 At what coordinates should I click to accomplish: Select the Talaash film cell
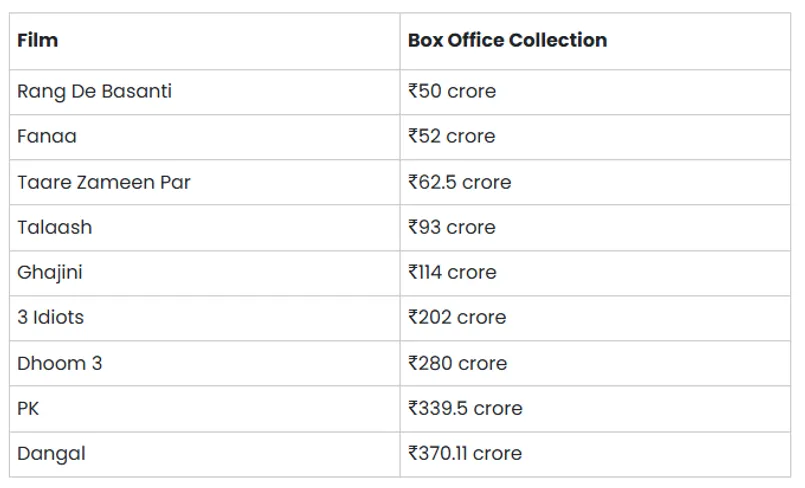pos(55,227)
